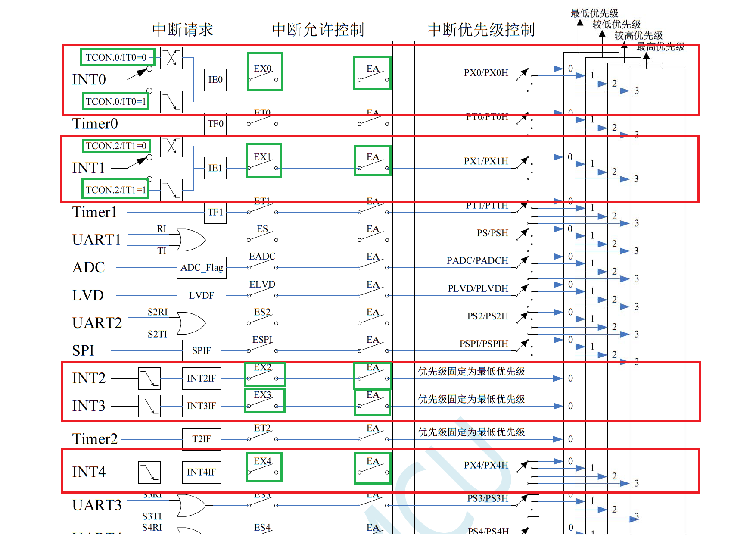Image resolution: width=756 pixels, height=535 pixels.
Task: Click the falling-edge symbol in the INT4 row
Action: point(149,472)
